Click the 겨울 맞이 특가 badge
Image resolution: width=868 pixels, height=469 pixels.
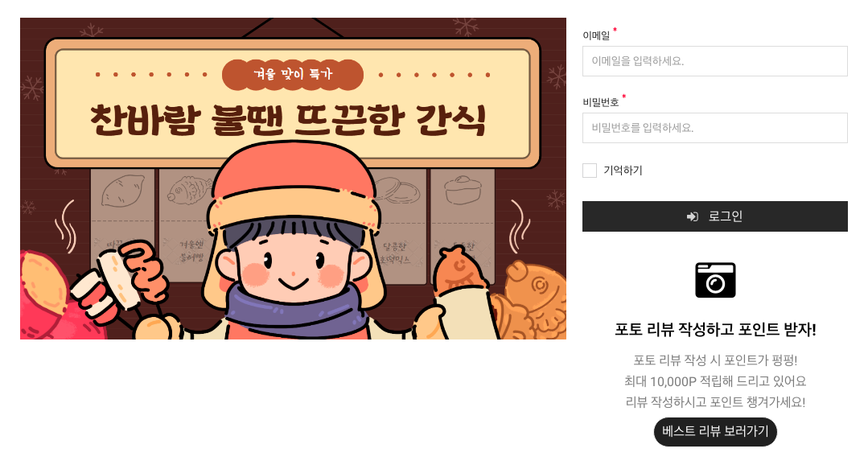(292, 74)
